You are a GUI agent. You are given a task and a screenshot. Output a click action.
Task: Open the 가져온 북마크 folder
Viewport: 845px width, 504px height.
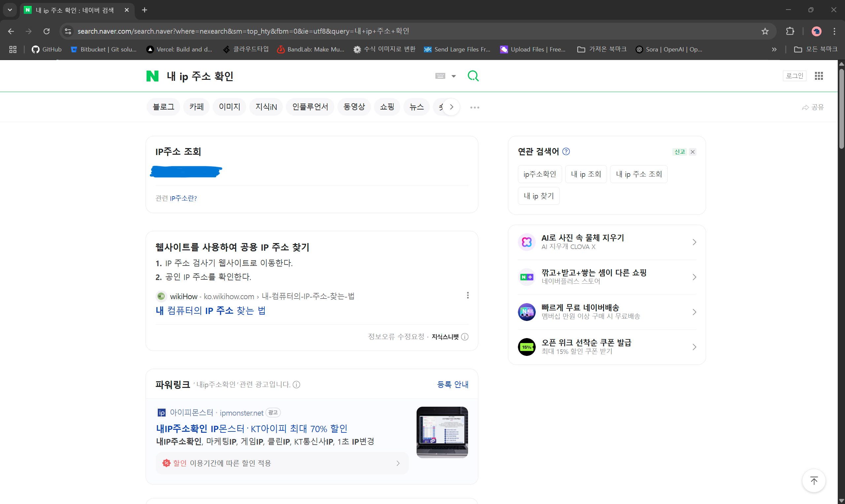602,49
